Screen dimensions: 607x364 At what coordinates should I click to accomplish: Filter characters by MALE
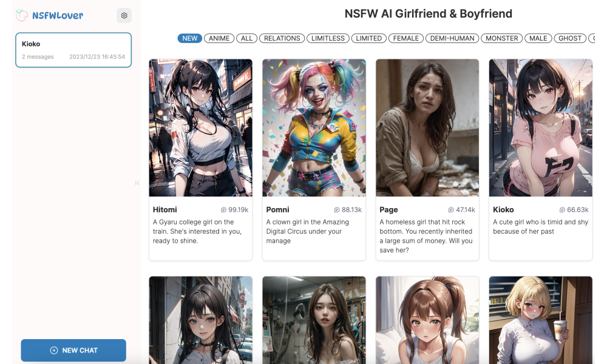click(x=538, y=38)
